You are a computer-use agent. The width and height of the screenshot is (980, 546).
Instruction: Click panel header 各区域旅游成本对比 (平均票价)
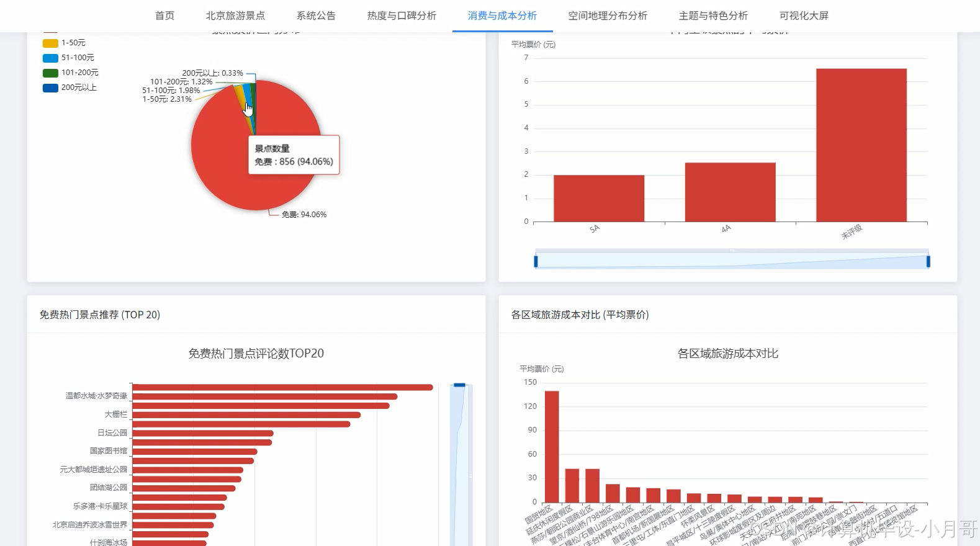point(580,315)
